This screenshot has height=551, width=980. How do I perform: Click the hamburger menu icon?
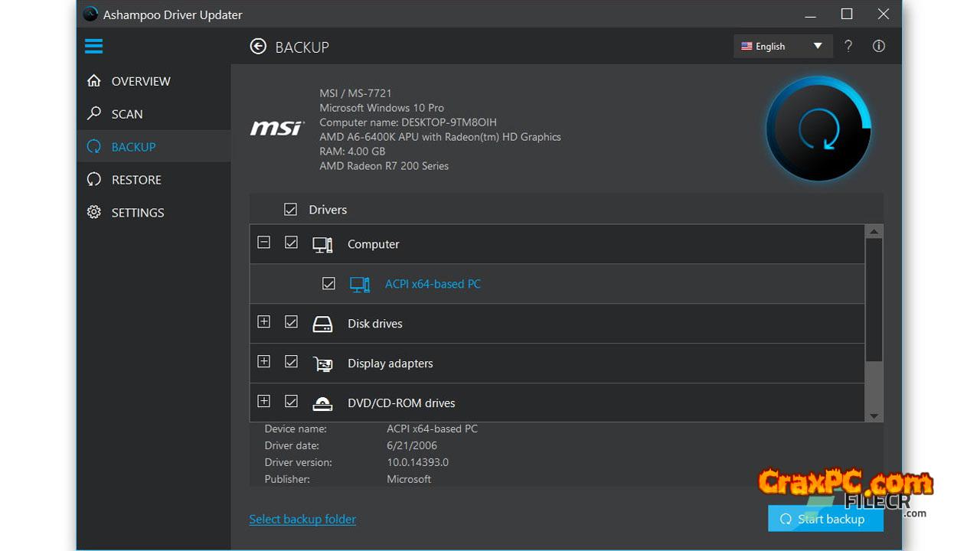click(93, 47)
